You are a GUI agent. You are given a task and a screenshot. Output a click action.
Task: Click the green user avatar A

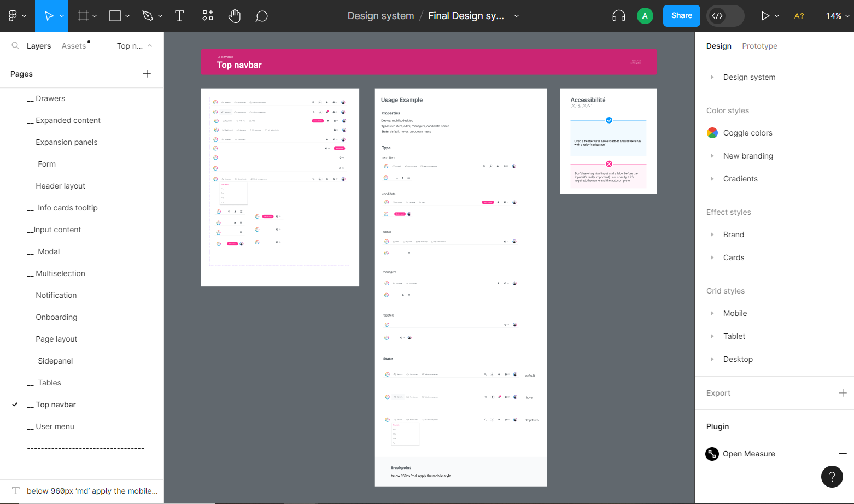pos(645,16)
